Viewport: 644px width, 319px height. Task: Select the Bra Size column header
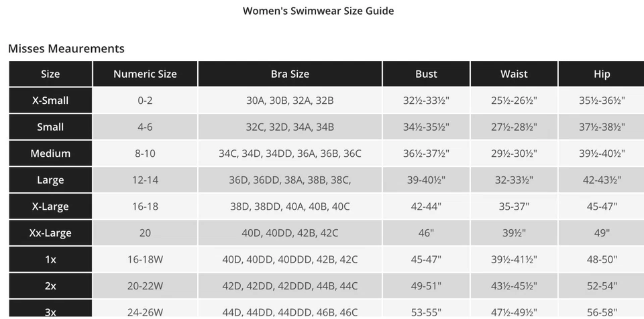[290, 74]
